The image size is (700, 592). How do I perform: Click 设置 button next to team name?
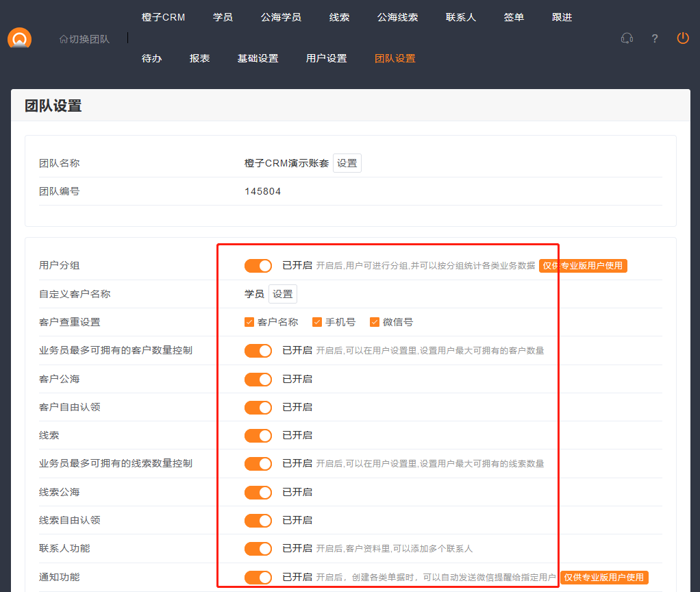347,163
